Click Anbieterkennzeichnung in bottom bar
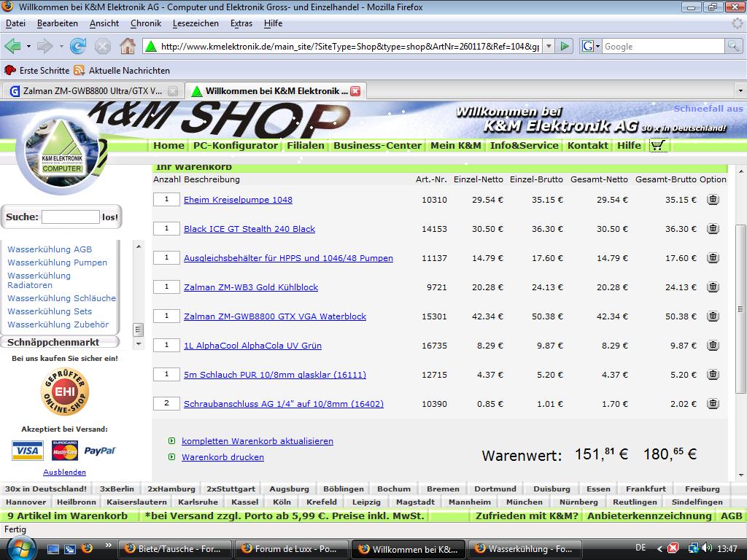This screenshot has width=747, height=560. pyautogui.click(x=649, y=516)
